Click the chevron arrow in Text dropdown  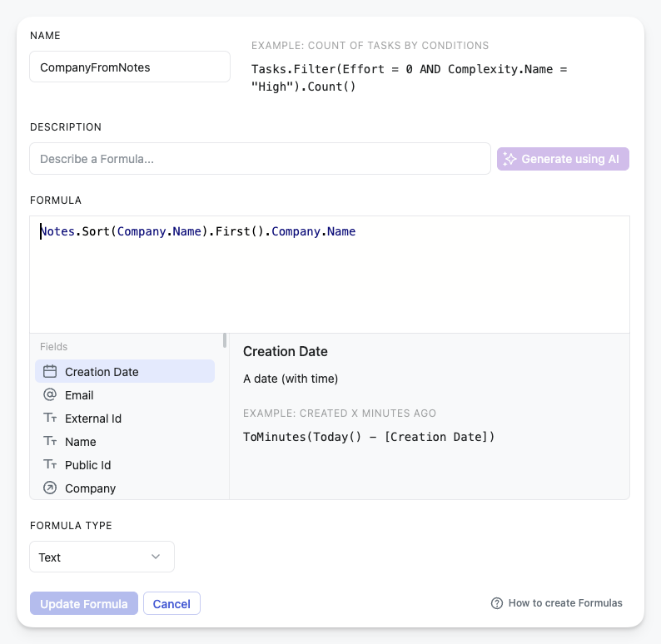(156, 557)
